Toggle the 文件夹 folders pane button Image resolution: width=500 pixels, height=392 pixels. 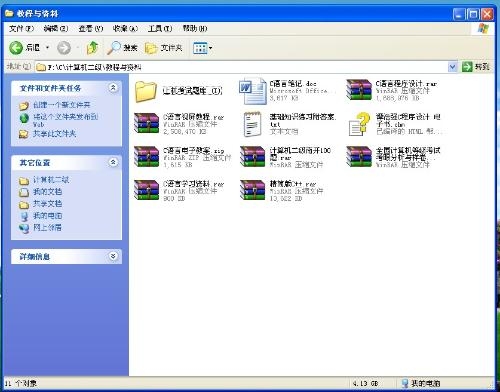coord(164,48)
